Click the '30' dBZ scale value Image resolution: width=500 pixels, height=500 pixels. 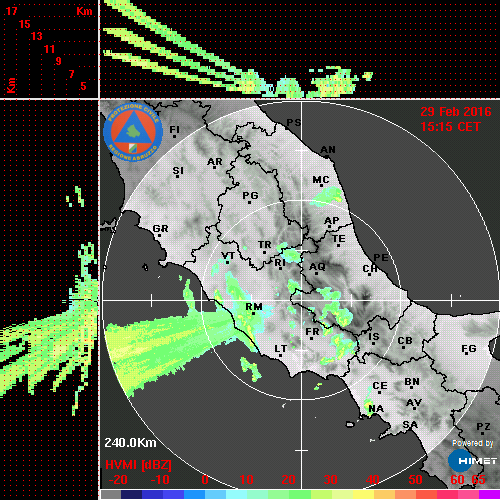331,480
